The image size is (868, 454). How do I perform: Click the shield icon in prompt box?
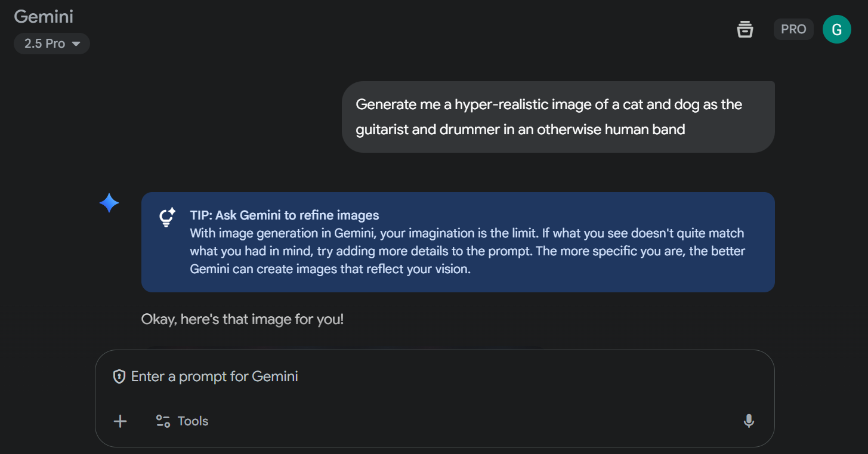pos(119,376)
